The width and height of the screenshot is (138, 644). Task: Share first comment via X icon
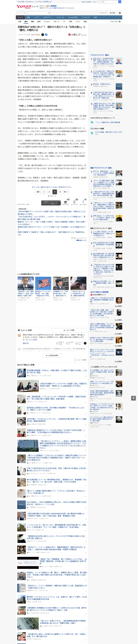click(85, 343)
